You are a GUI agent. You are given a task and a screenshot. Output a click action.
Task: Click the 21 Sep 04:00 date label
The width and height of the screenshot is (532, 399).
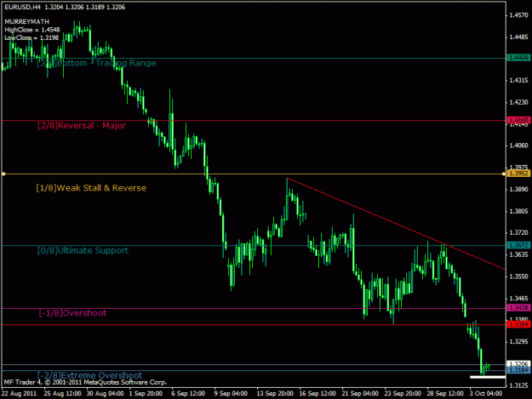pos(360,394)
